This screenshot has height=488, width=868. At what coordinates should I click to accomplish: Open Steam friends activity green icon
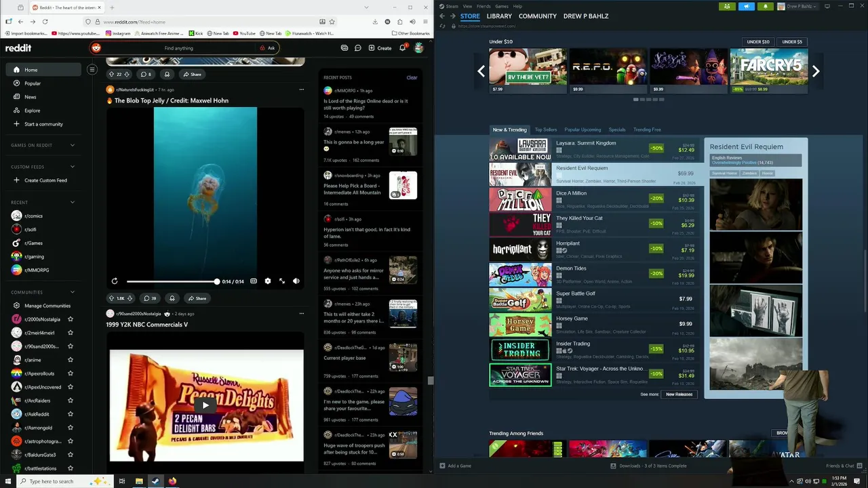[x=727, y=6]
